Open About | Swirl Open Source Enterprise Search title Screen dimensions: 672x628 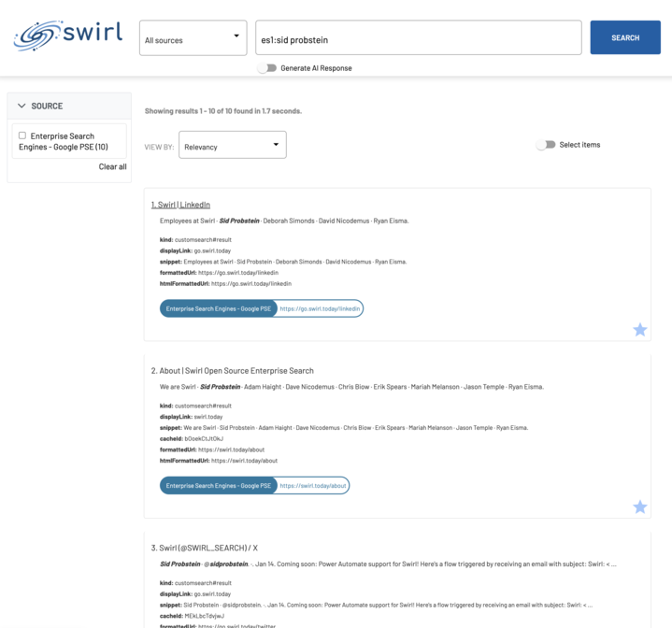coord(233,371)
